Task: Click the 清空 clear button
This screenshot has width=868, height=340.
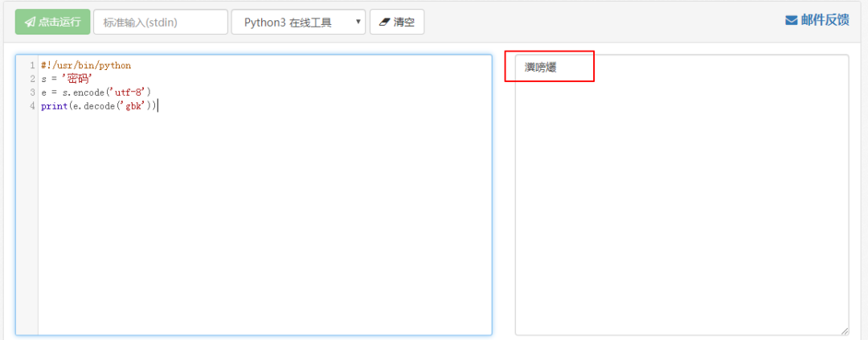Action: (397, 22)
